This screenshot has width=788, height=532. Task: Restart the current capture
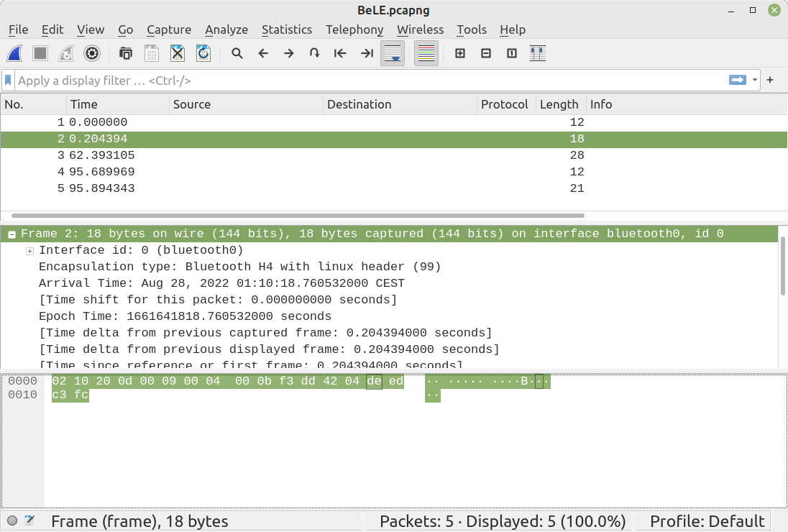[x=66, y=53]
